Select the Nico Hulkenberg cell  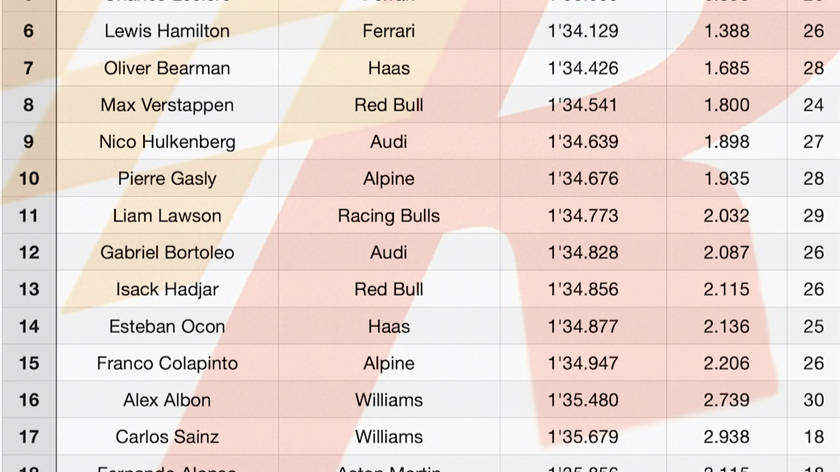(167, 142)
